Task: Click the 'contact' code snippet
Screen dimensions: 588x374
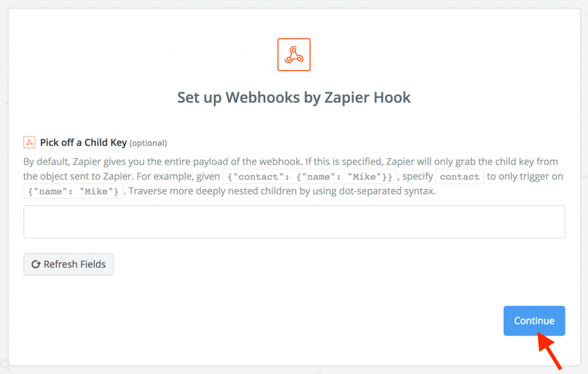Action: pyautogui.click(x=460, y=177)
